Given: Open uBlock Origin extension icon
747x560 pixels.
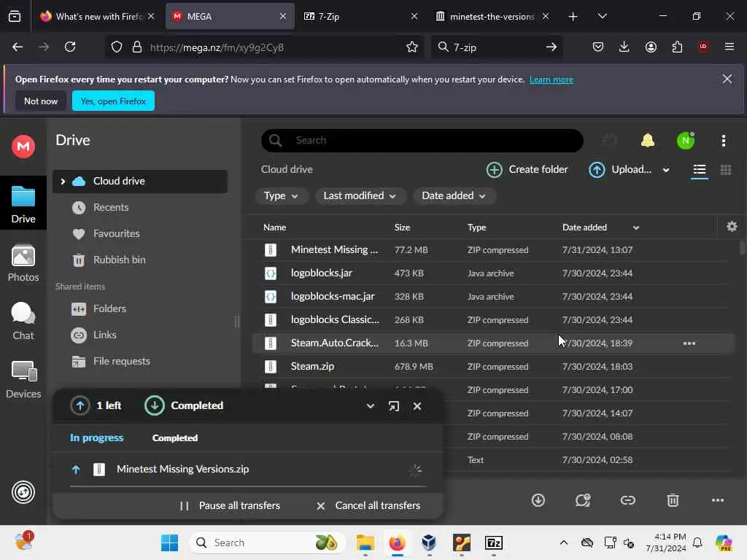Looking at the screenshot, I should coord(703,47).
